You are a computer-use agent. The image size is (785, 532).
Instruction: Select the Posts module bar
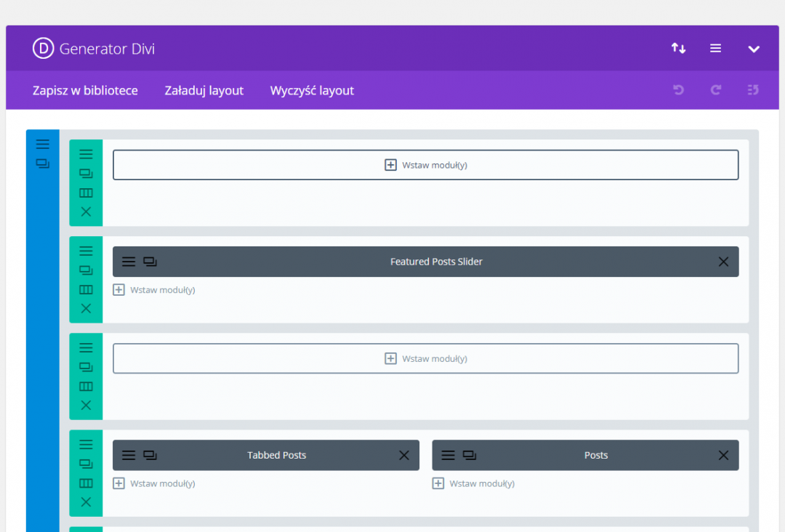point(595,455)
